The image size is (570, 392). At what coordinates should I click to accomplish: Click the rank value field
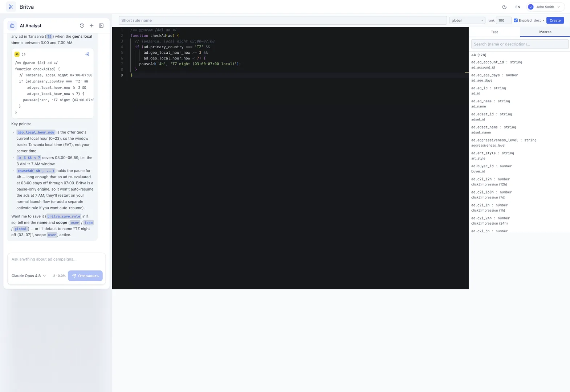pyautogui.click(x=503, y=20)
